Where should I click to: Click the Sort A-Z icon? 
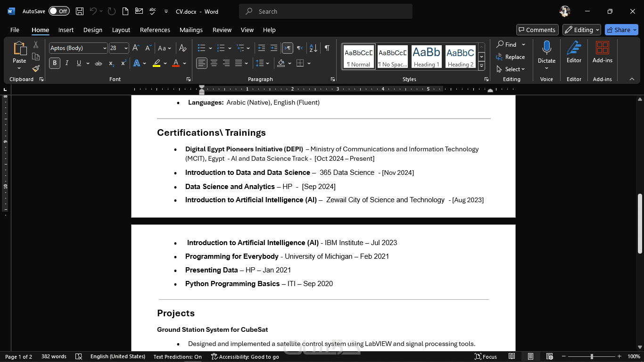pyautogui.click(x=313, y=48)
